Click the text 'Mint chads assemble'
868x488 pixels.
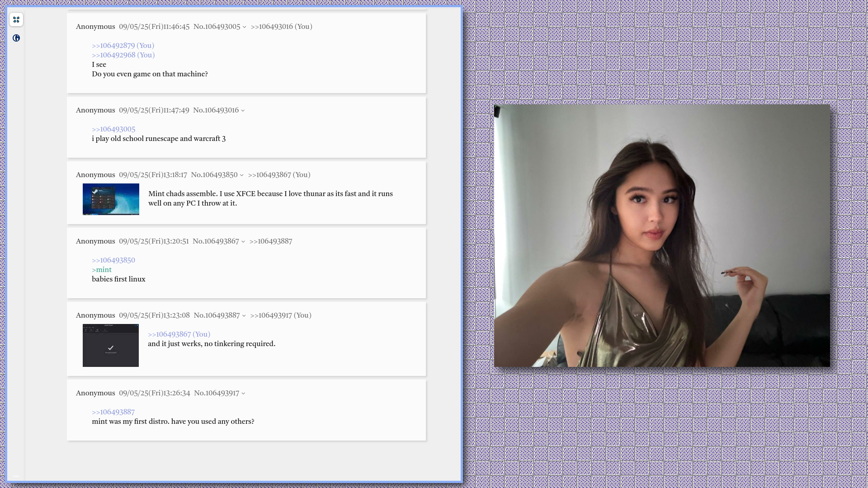pyautogui.click(x=183, y=194)
